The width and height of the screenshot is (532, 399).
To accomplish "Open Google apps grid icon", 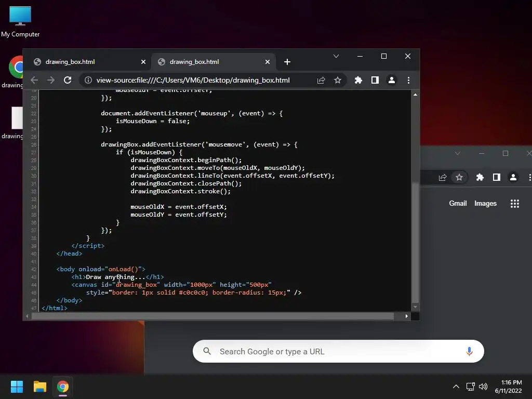I will click(x=515, y=203).
